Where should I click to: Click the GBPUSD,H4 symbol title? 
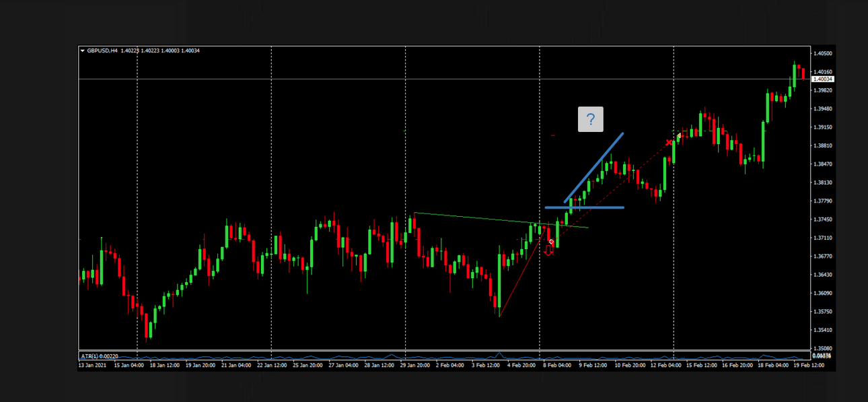point(102,51)
